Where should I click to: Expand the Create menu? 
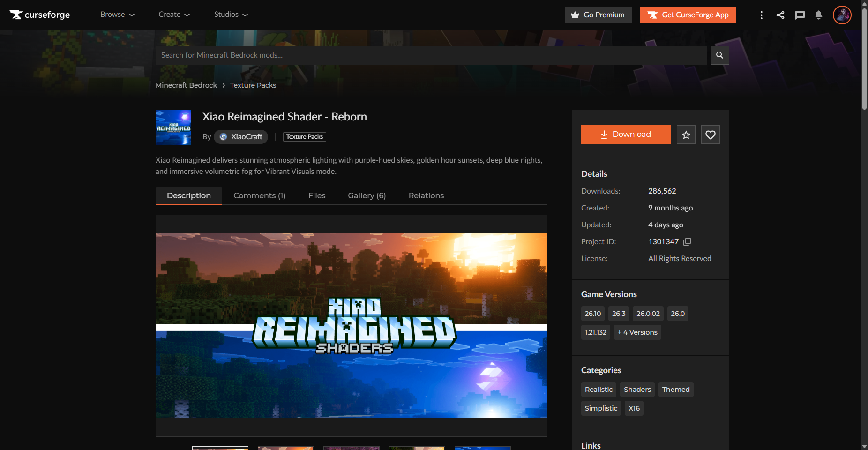pos(174,15)
